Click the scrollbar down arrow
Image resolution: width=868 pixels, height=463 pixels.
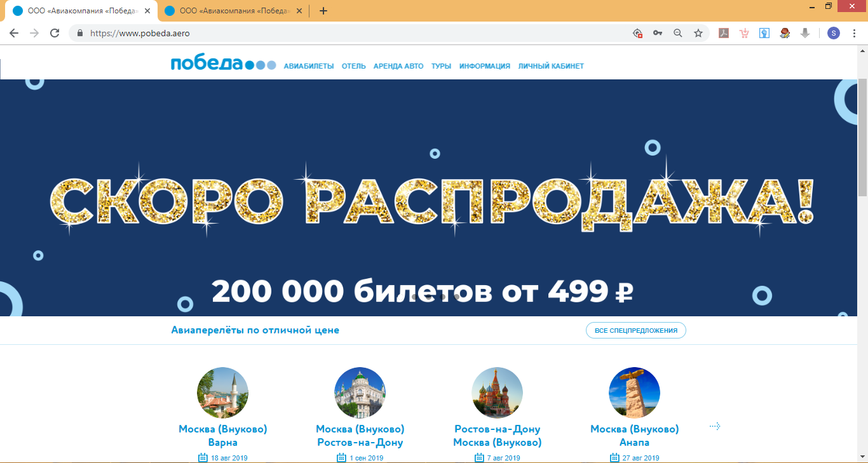(862, 457)
